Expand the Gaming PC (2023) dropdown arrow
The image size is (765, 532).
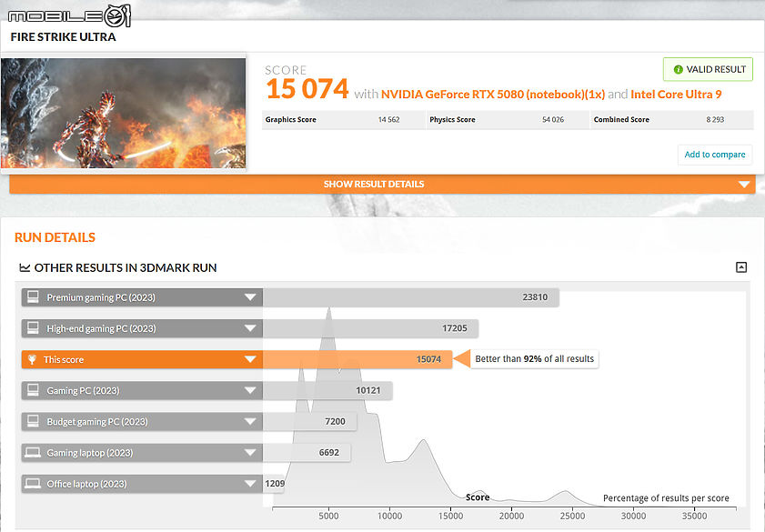click(250, 390)
